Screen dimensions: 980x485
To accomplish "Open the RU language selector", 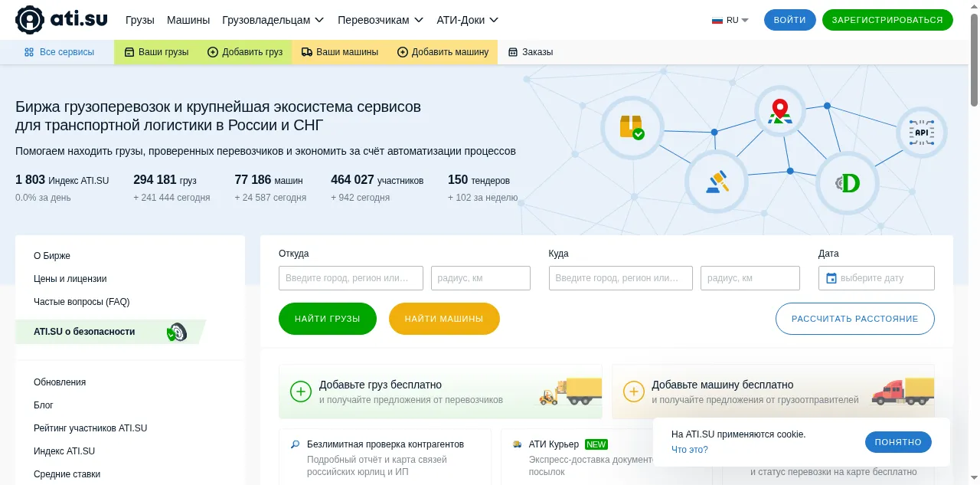I will (730, 20).
